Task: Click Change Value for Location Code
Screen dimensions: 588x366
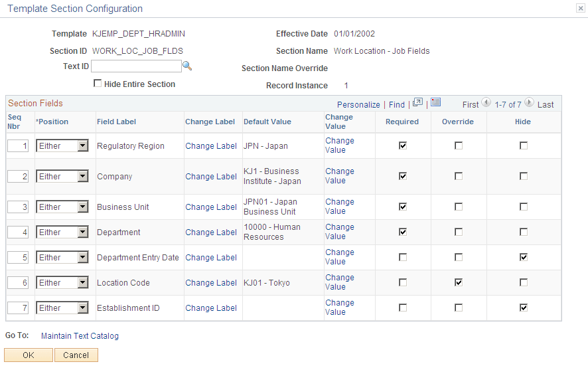Action: [x=340, y=282]
